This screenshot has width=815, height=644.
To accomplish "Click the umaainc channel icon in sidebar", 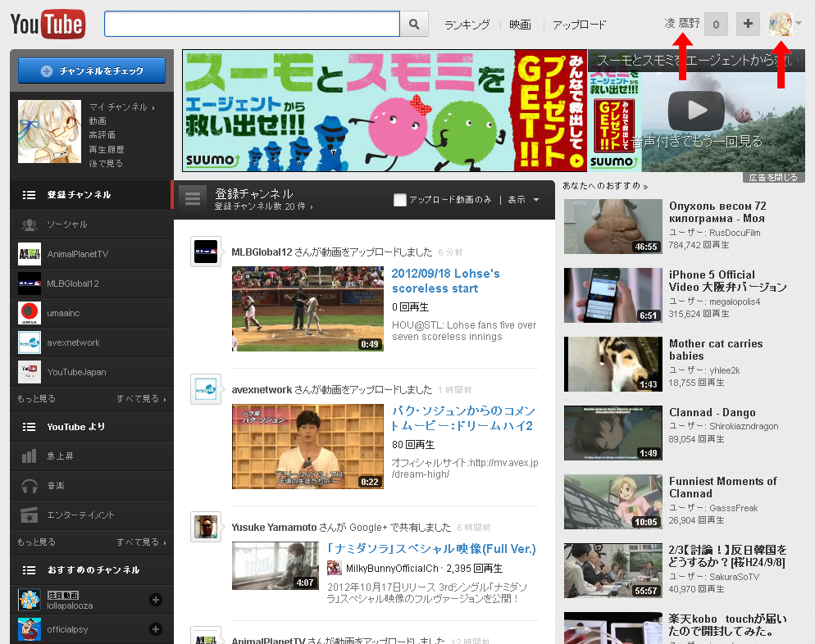I will click(30, 313).
